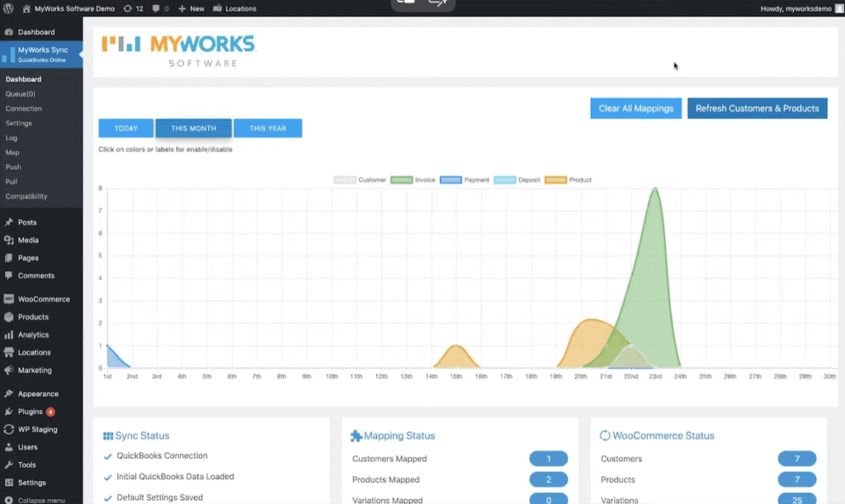Screen dimensions: 845x504
Task: Click the updates icon showing 12
Action: coord(127,8)
